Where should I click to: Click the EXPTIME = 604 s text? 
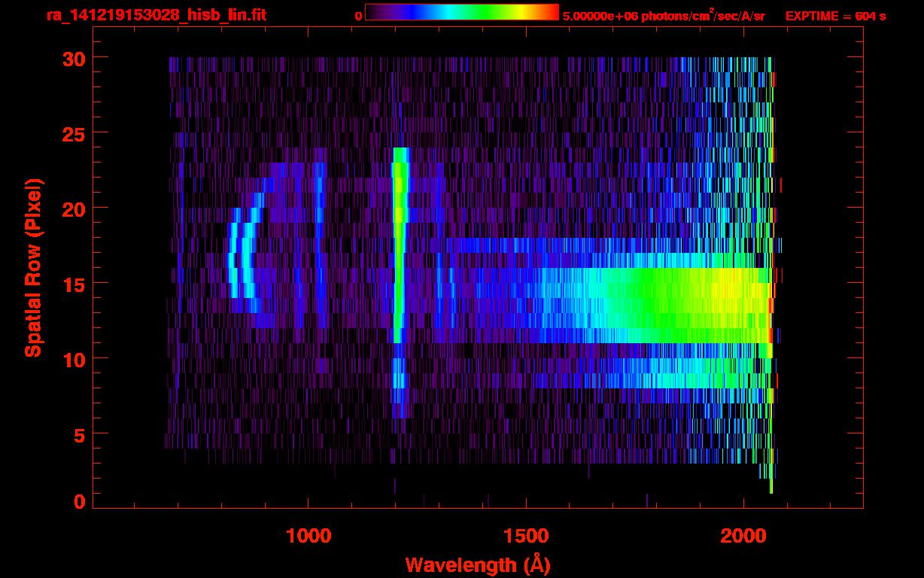[x=835, y=17]
